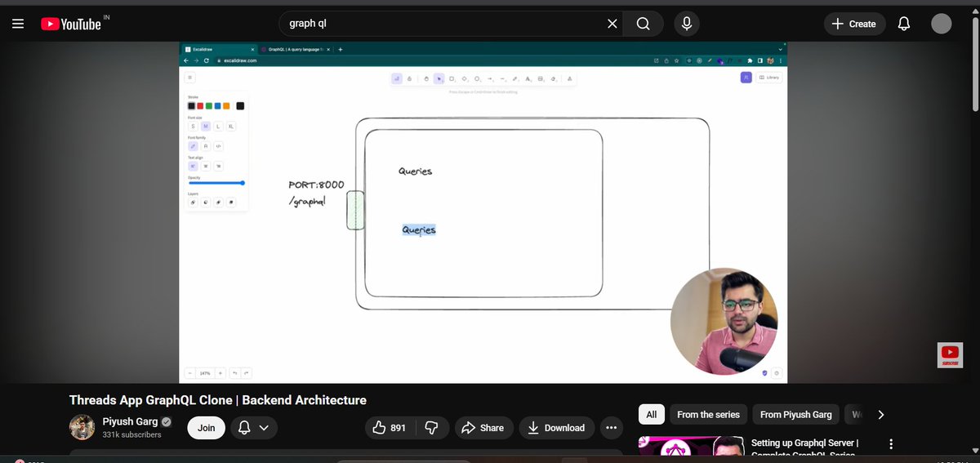Select From the series chip
This screenshot has height=463, width=980.
(708, 415)
